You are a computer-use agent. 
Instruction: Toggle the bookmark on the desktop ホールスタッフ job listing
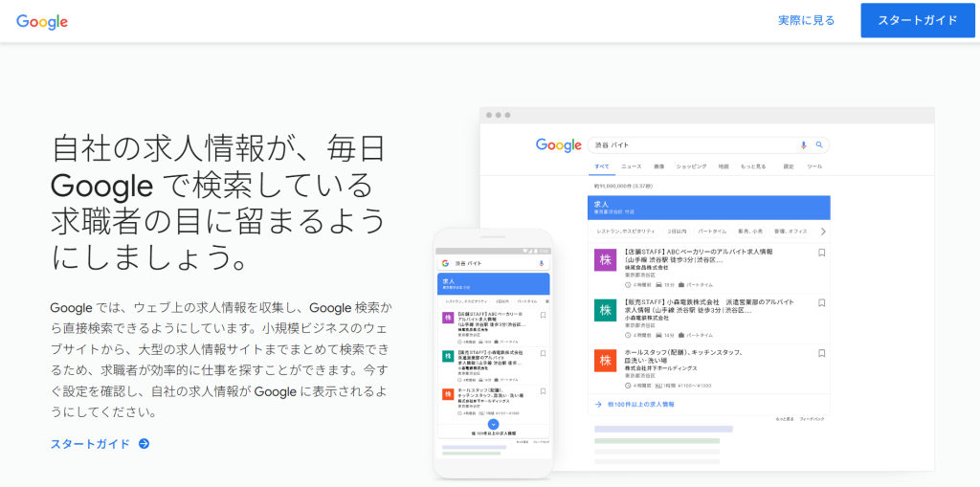[821, 354]
